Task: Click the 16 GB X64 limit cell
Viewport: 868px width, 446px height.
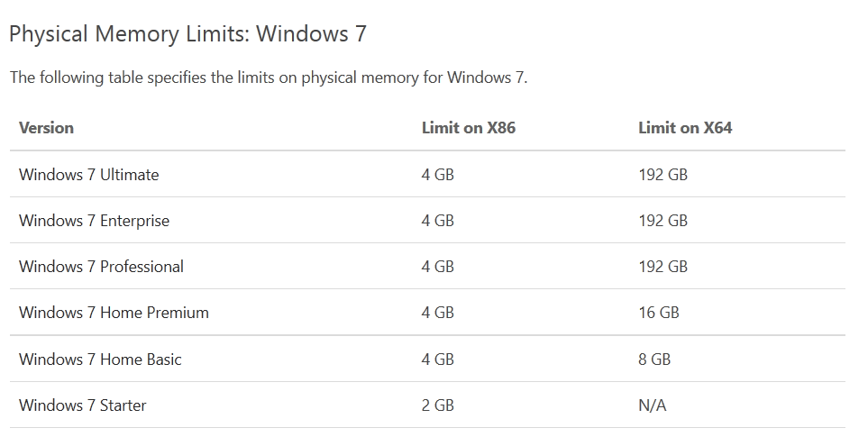Action: 659,313
